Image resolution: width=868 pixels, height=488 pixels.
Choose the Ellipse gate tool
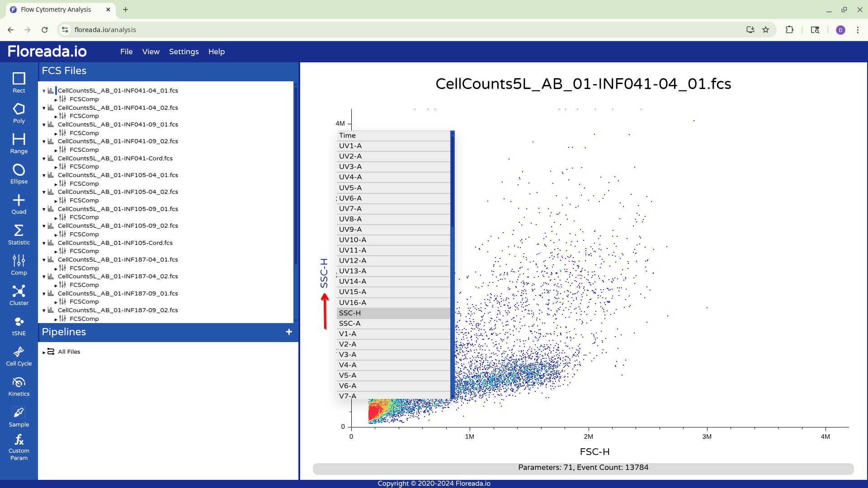(x=19, y=174)
